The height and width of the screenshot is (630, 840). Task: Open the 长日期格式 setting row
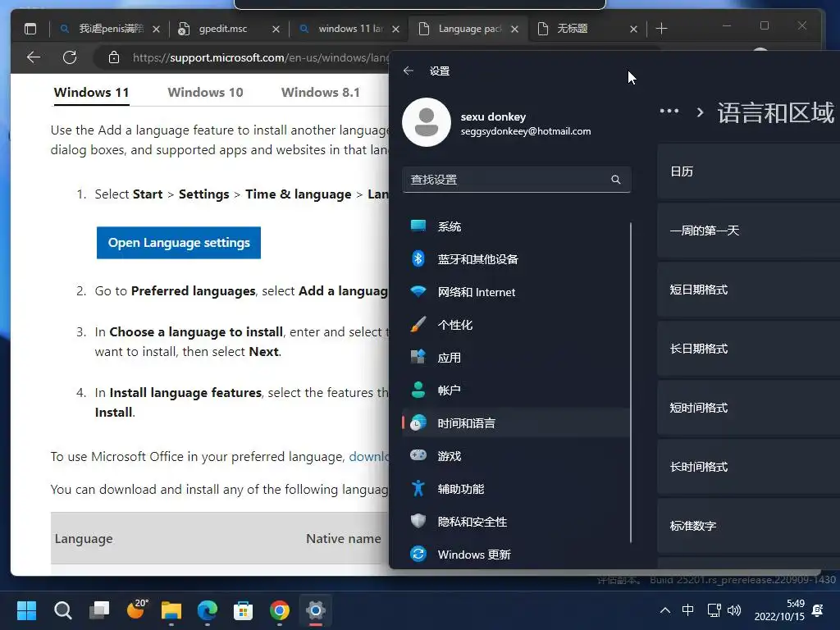click(x=748, y=349)
